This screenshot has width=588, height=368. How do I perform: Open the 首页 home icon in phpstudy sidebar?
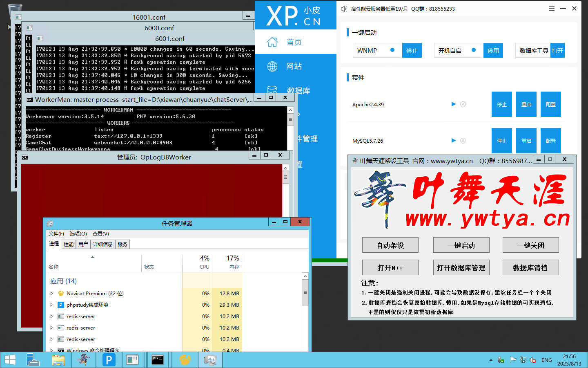[272, 42]
